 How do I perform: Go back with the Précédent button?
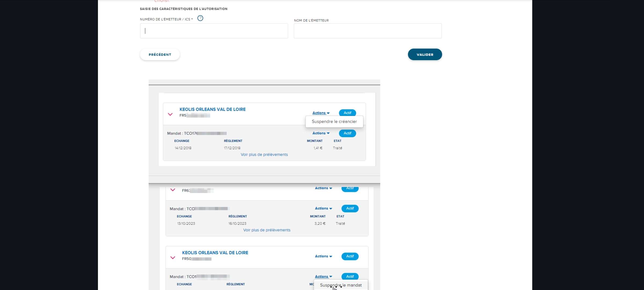[160, 55]
